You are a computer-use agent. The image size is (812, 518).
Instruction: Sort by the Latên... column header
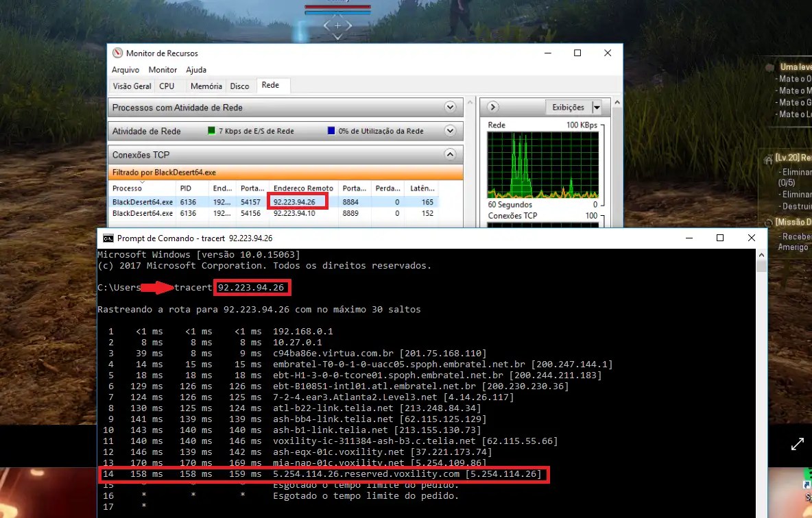point(422,188)
